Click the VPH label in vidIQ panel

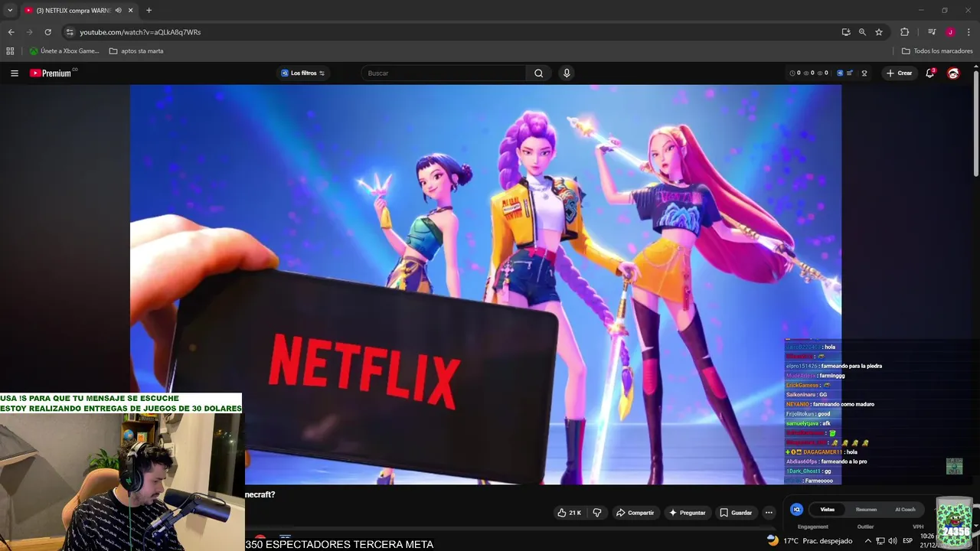click(x=918, y=527)
